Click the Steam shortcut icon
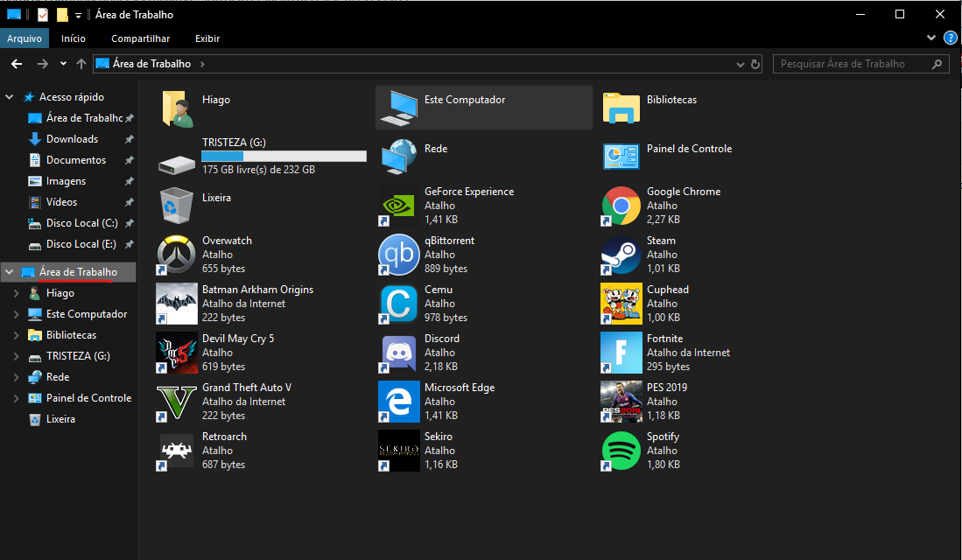The width and height of the screenshot is (962, 560). [621, 255]
